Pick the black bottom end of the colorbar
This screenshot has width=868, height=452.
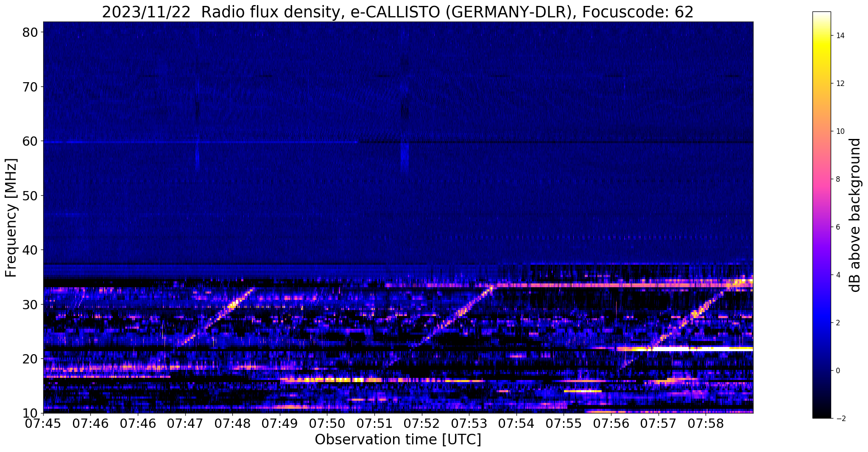821,416
